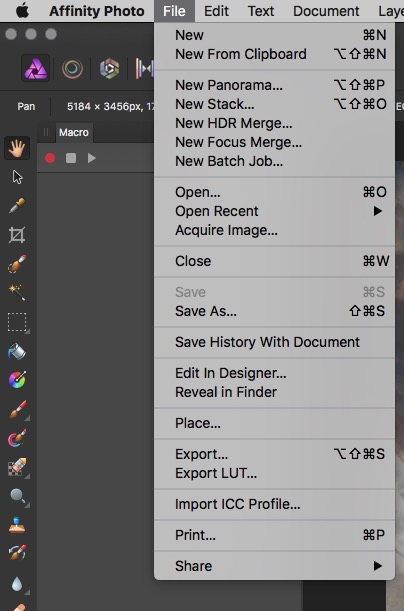Choose New Focus Merge...
This screenshot has height=611, width=404.
click(274, 142)
